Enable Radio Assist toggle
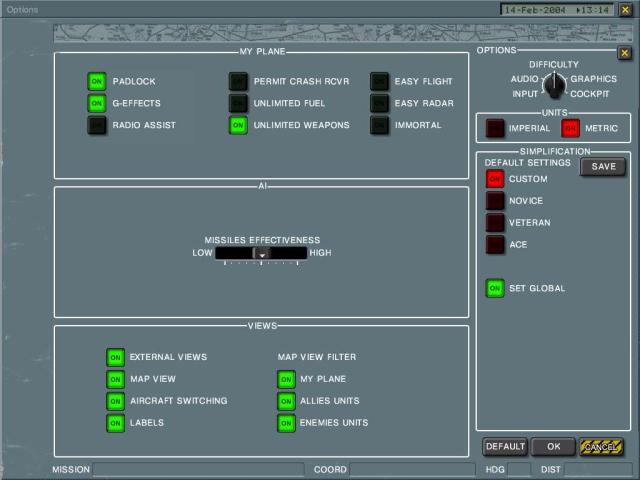Screen dimensions: 640x480 tap(97, 125)
